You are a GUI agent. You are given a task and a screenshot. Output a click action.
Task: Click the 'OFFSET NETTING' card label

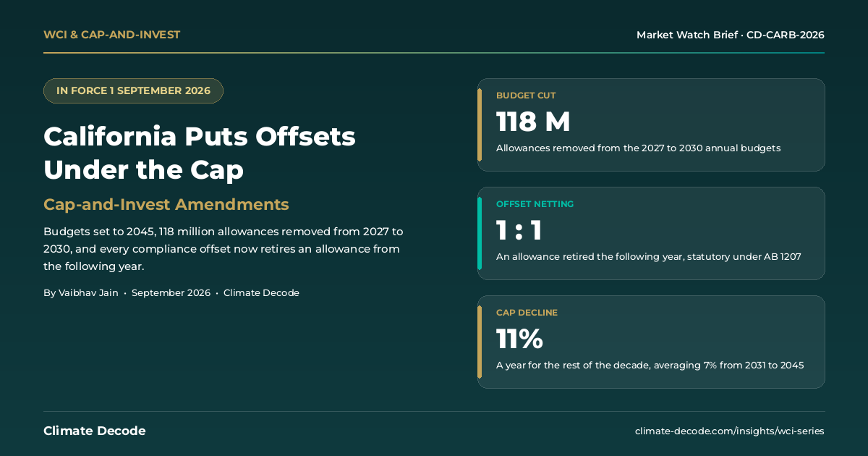(535, 204)
